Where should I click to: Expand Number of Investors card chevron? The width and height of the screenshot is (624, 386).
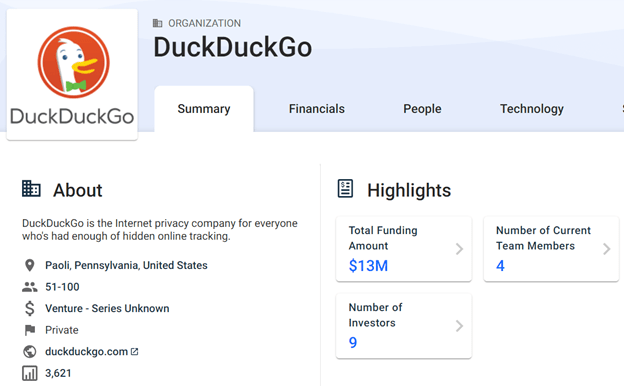459,326
